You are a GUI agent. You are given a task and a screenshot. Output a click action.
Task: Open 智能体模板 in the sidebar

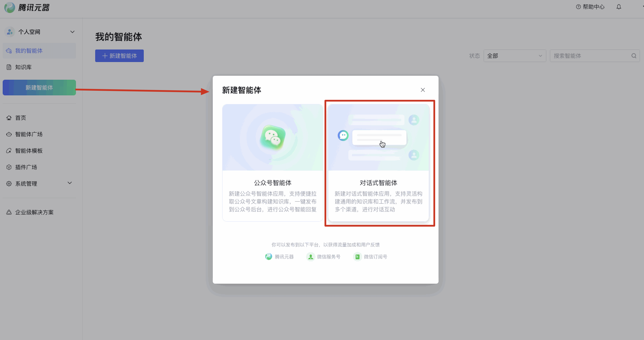click(29, 151)
